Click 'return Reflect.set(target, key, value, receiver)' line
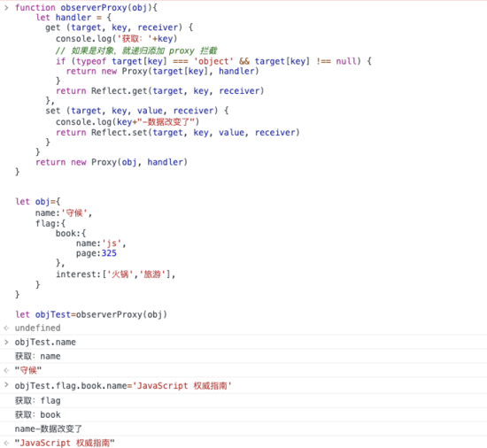 [x=178, y=133]
